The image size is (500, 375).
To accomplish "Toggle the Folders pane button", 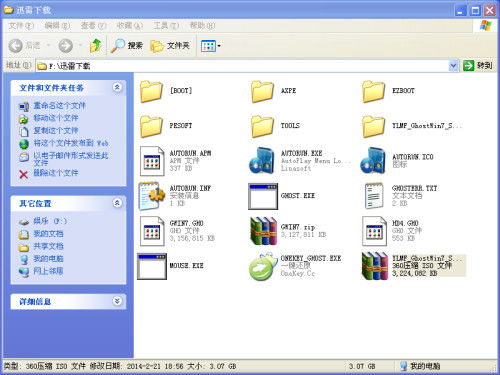I will (170, 46).
